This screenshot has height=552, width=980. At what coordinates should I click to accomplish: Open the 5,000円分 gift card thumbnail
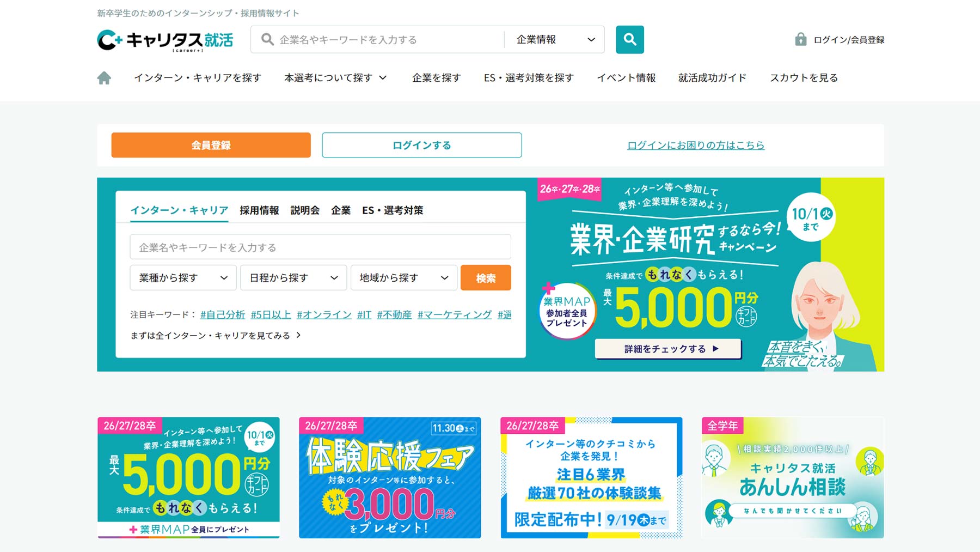pyautogui.click(x=188, y=478)
